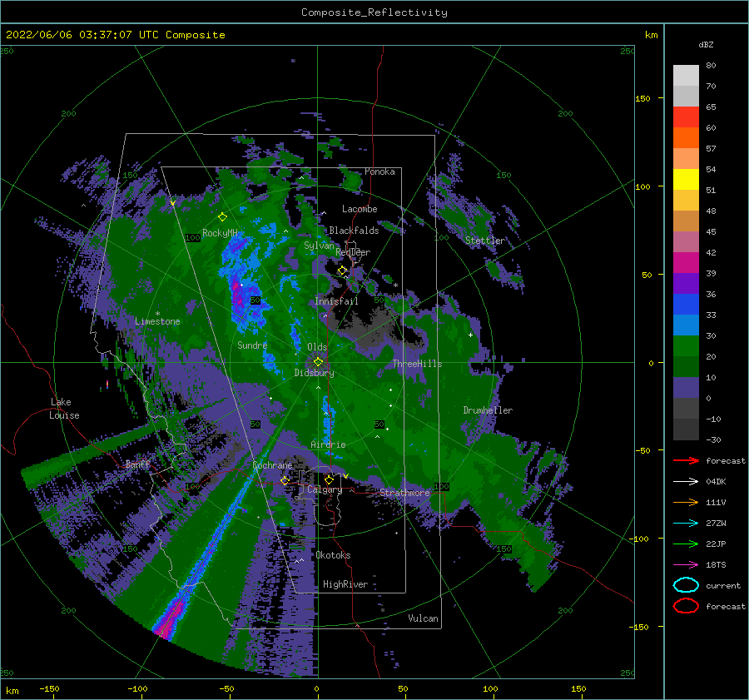The image size is (749, 700).
Task: Click the dBZ legend heading
Action: click(706, 45)
